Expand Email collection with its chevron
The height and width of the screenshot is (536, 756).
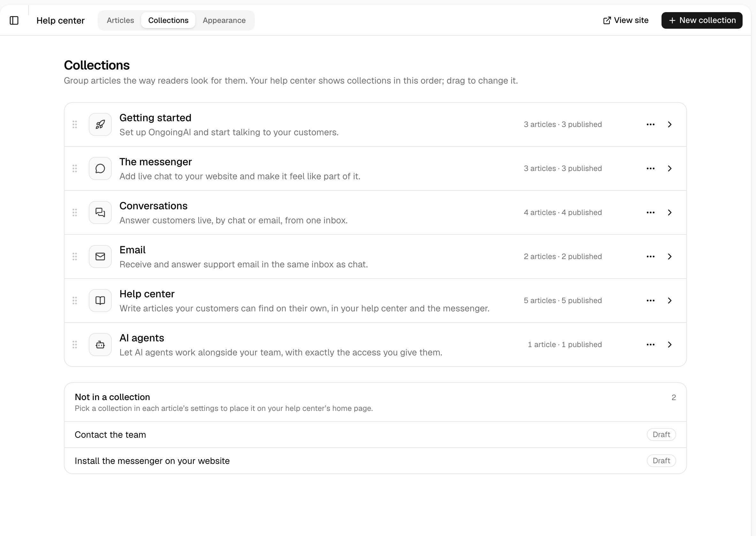click(x=669, y=257)
